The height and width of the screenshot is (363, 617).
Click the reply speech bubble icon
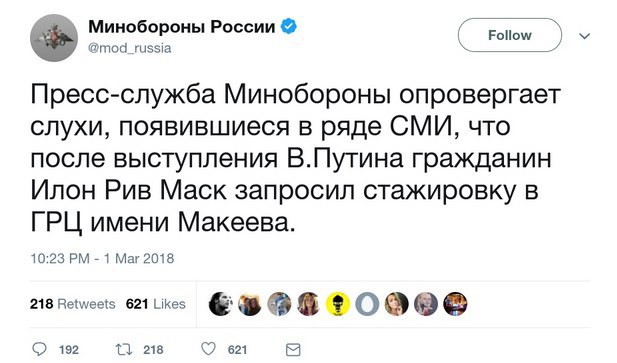pos(39,349)
